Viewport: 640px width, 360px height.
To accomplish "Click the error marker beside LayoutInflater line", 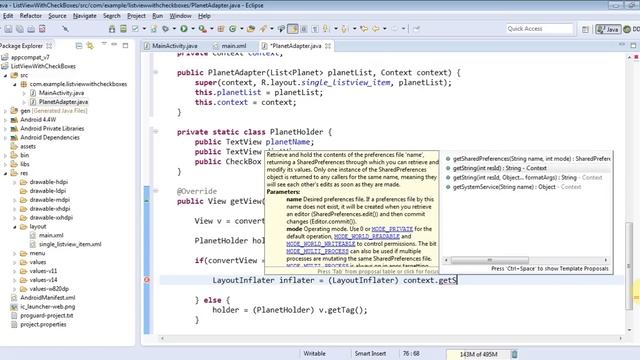I will coord(147,280).
